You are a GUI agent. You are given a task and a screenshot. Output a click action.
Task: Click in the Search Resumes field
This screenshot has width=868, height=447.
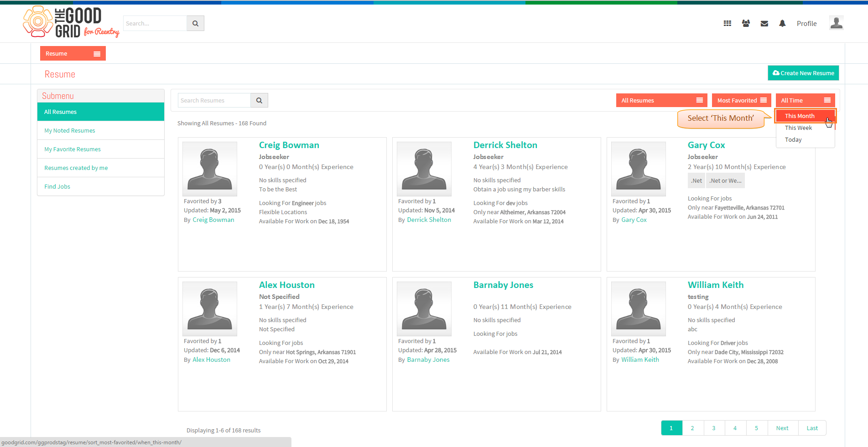214,100
